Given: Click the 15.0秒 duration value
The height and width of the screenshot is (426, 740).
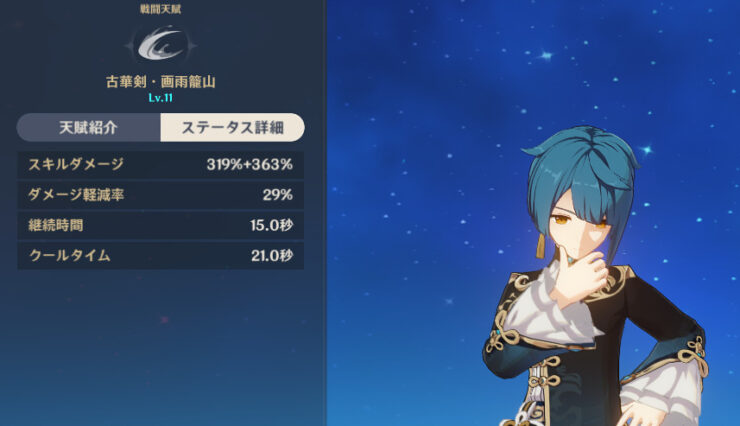Looking at the screenshot, I should 272,225.
